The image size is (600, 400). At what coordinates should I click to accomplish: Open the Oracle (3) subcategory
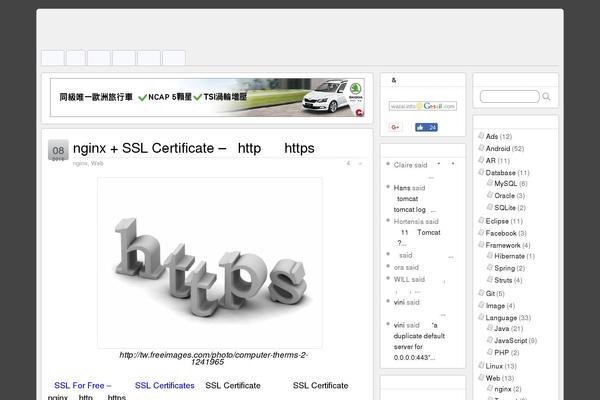click(x=510, y=196)
